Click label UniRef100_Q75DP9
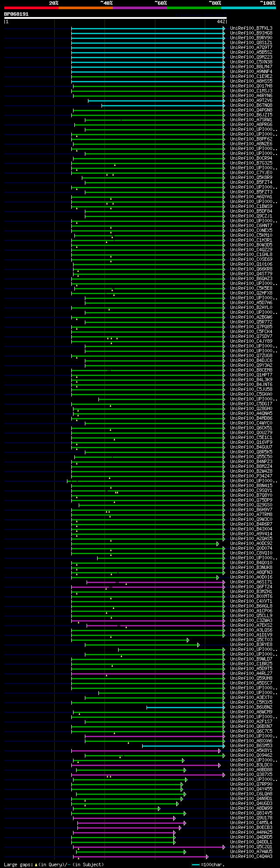The image size is (280, 868). click(x=251, y=500)
